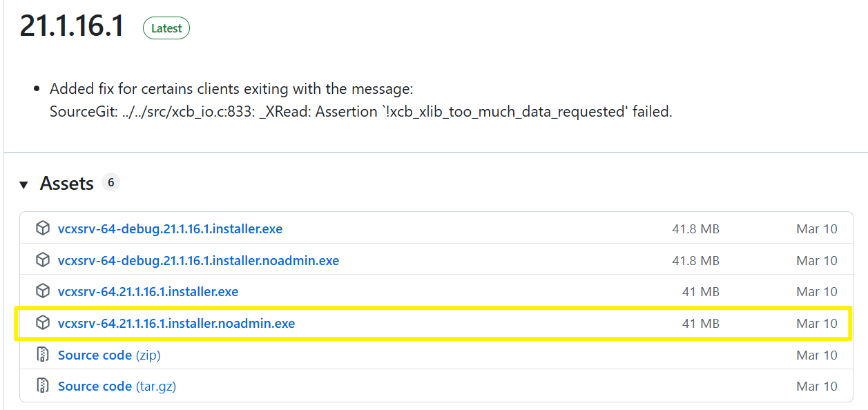Click the archive icon beside Source code (tar.gz)
The width and height of the screenshot is (868, 410).
coord(43,386)
